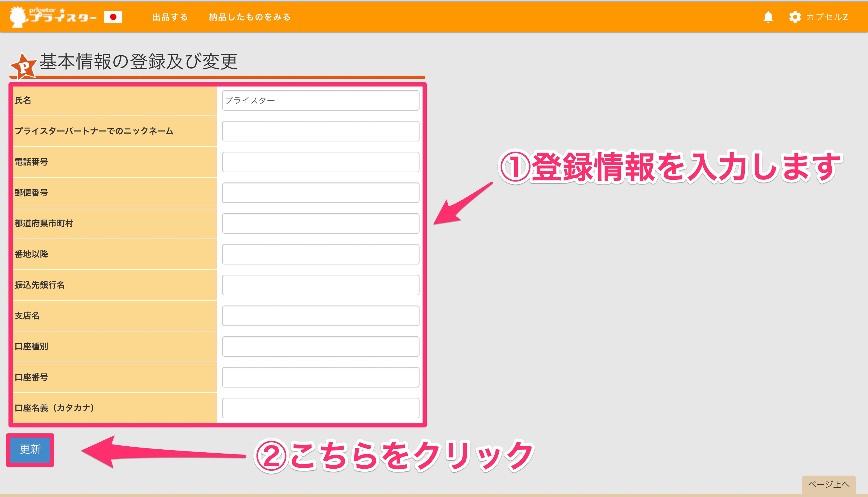The image size is (868, 497).
Task: Click the 振込先銀行名 label text
Action: coord(39,285)
